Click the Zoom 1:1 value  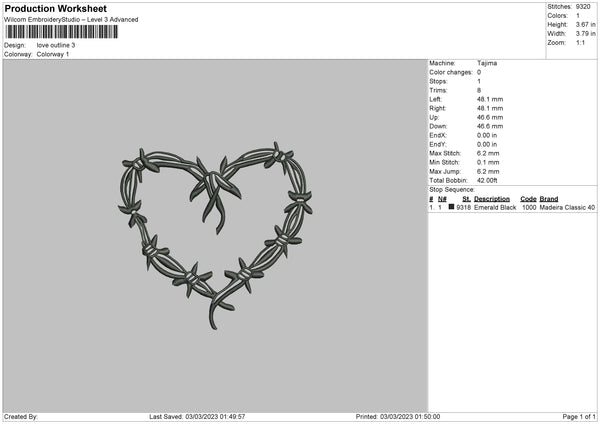(x=582, y=43)
